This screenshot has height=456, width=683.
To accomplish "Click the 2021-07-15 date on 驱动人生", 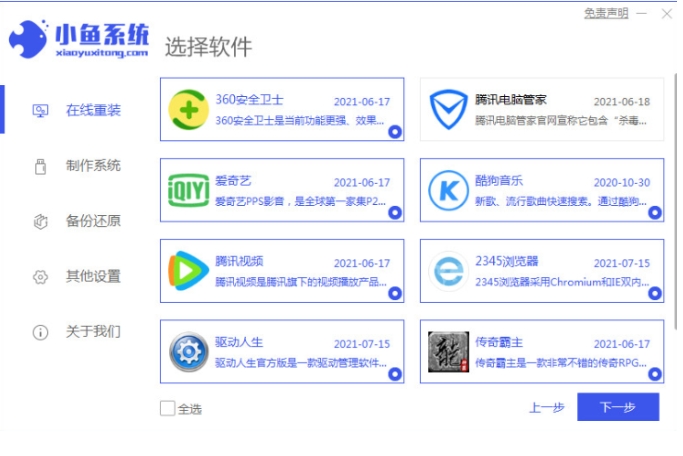I will click(x=362, y=344).
